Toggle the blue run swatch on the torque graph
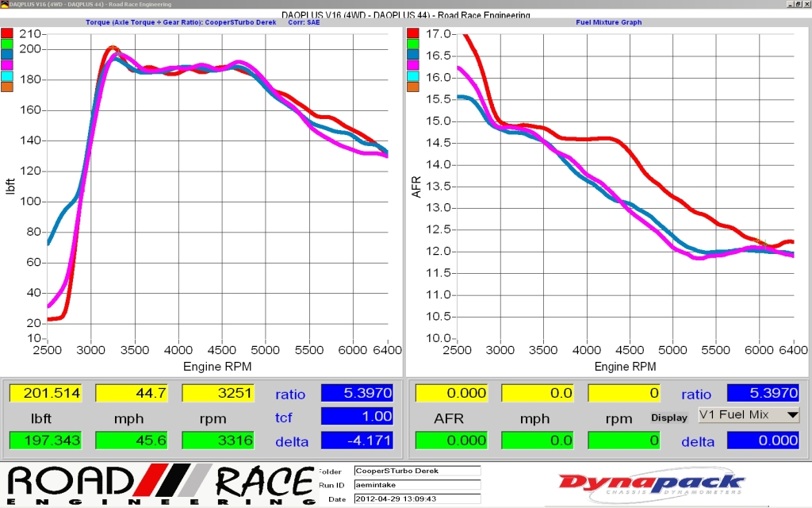This screenshot has width=812, height=508. pyautogui.click(x=7, y=55)
